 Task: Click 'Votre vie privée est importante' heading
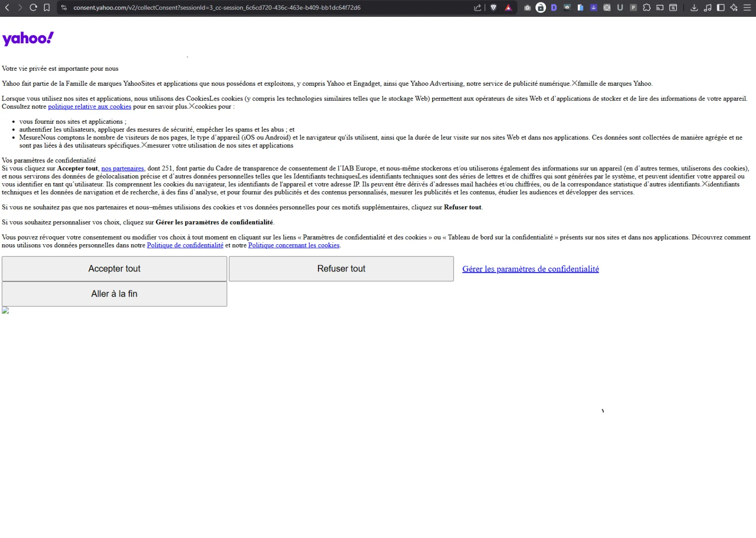click(60, 69)
